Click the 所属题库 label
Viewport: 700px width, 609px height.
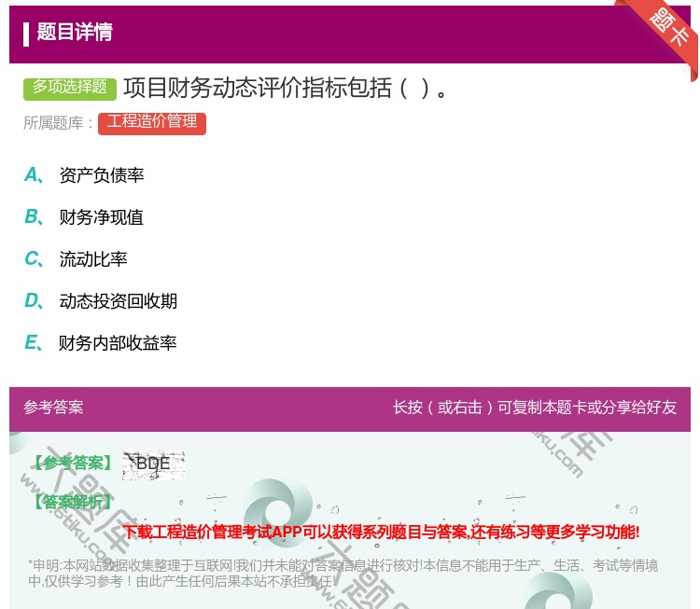pyautogui.click(x=58, y=123)
